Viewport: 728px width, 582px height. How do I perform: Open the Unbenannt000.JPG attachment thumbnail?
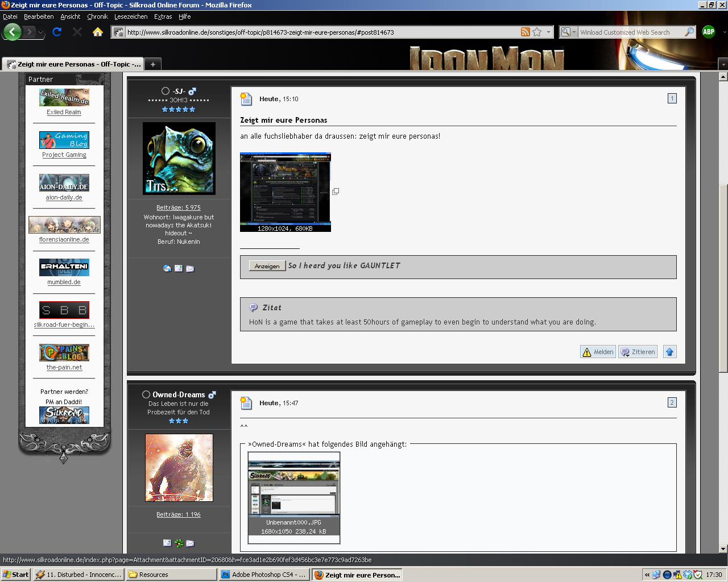coord(293,488)
